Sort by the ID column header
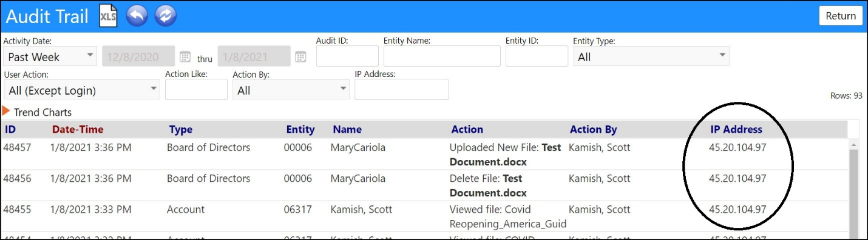 11,129
